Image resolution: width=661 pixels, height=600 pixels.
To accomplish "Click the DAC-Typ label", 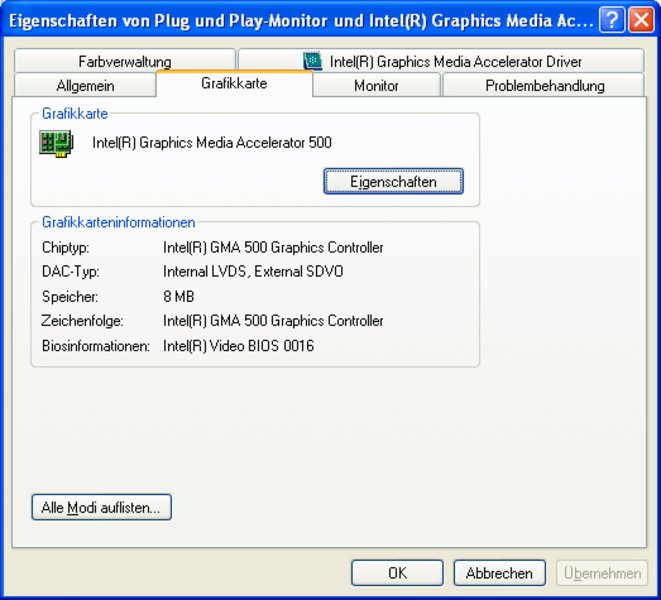I will 71,272.
